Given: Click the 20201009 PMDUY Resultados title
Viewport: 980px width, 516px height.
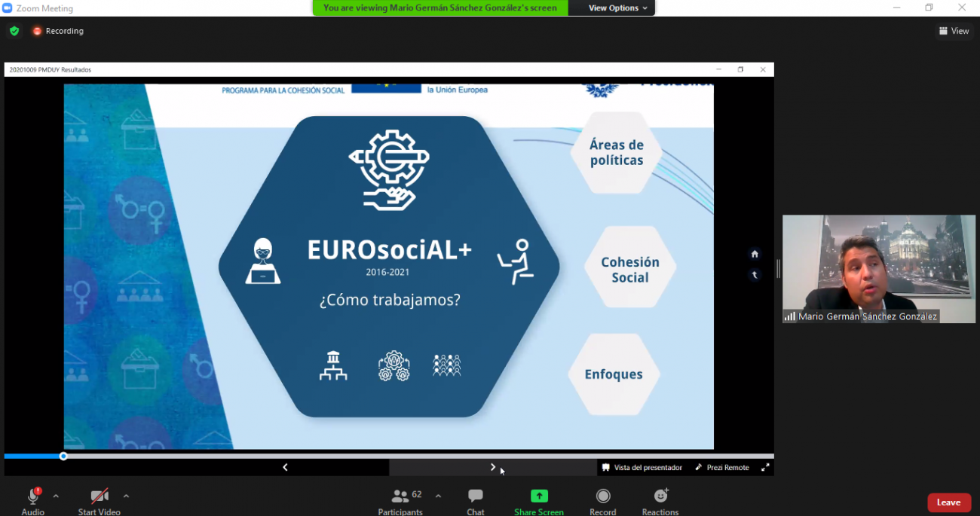Looking at the screenshot, I should (51, 69).
